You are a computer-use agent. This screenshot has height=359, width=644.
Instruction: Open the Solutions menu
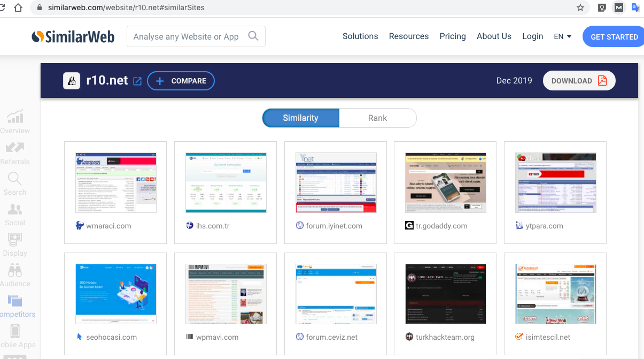pos(360,36)
